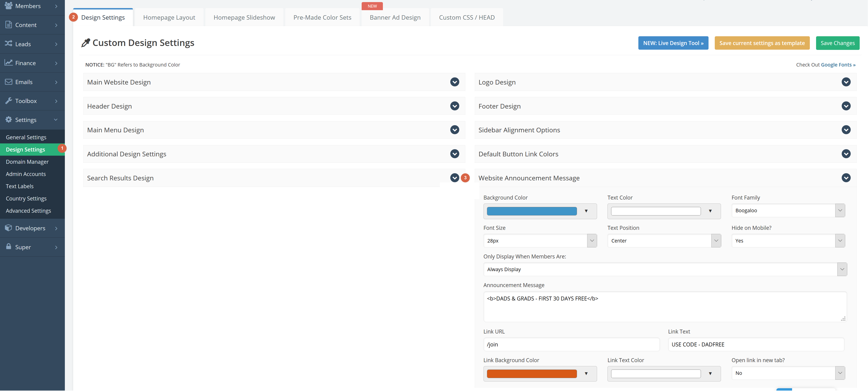Expand the Main Website Design section

click(455, 82)
